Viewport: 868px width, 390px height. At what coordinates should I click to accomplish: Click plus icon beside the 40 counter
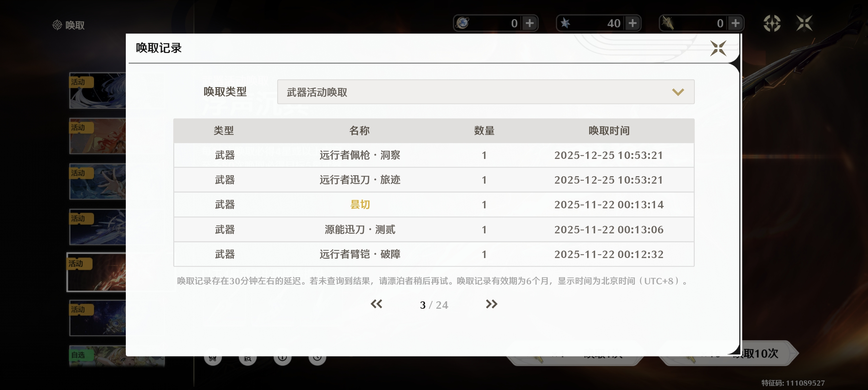632,23
